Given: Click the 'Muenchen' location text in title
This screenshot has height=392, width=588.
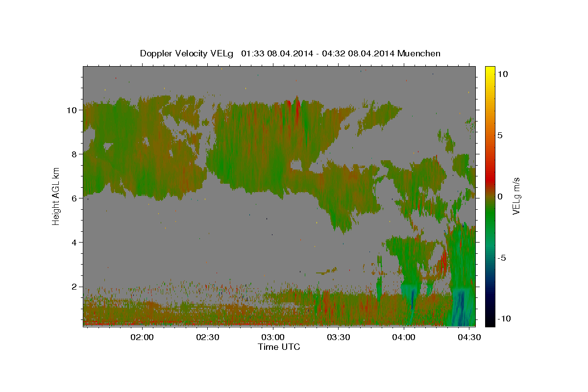Looking at the screenshot, I should 419,53.
